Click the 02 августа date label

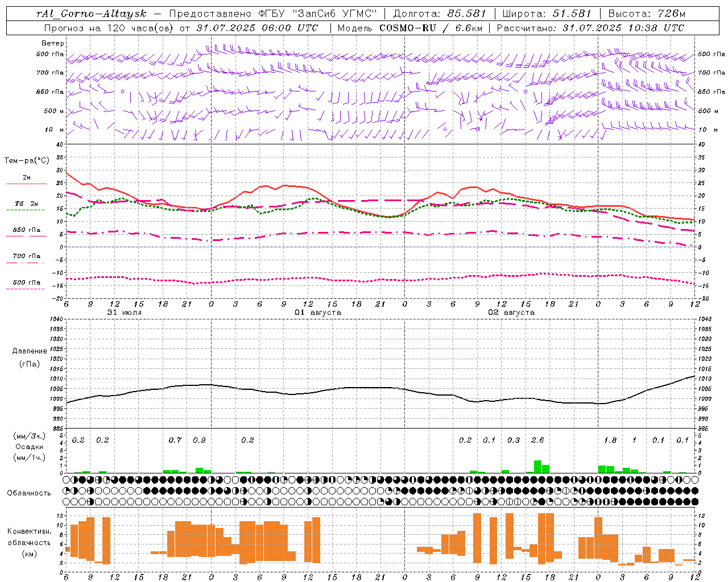pyautogui.click(x=511, y=313)
